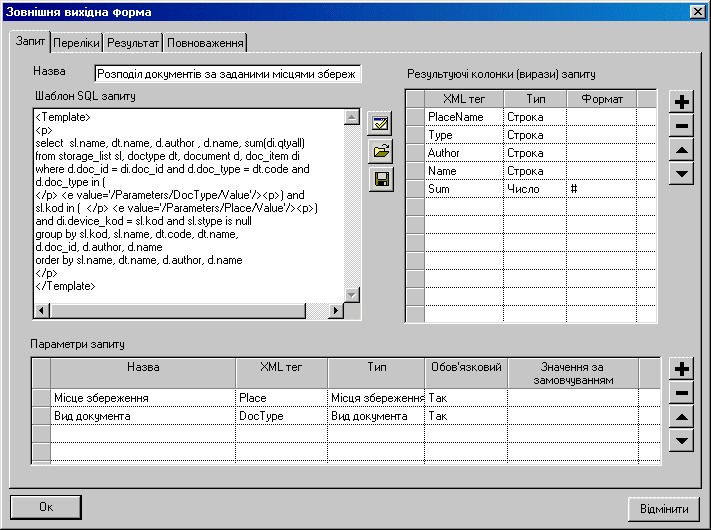Click inside the SQL template text area

(189, 206)
